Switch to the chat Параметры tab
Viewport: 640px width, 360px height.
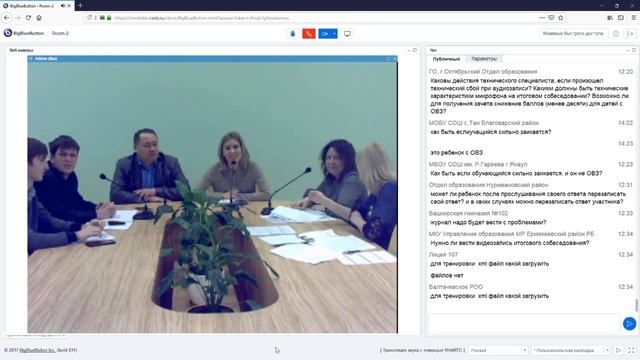click(484, 59)
